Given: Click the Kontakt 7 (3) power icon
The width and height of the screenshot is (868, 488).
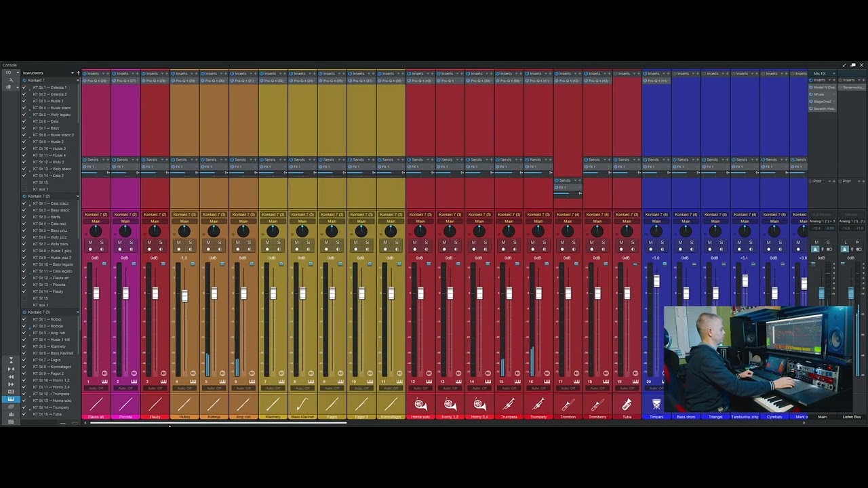Looking at the screenshot, I should click(25, 312).
